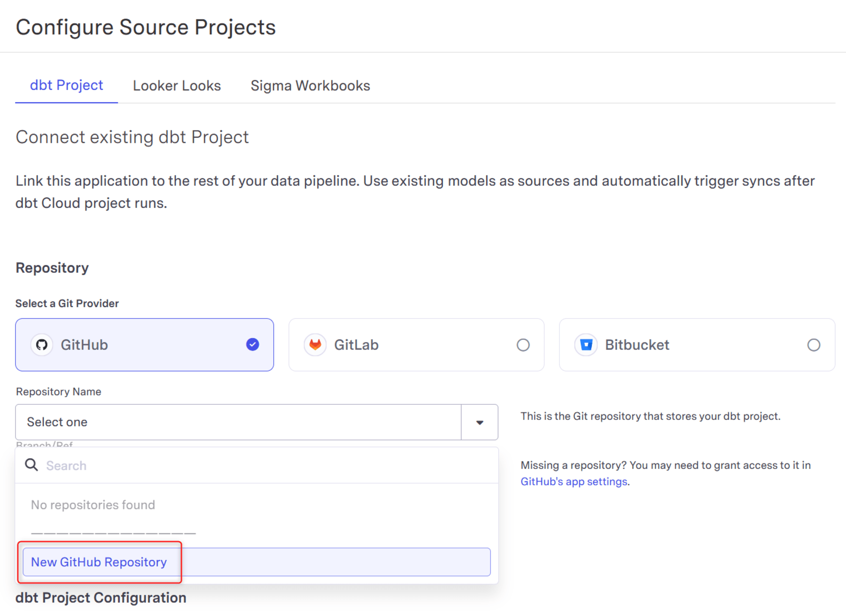846x616 pixels.
Task: Open the 'Select one' repository combo box
Action: pyautogui.click(x=257, y=422)
